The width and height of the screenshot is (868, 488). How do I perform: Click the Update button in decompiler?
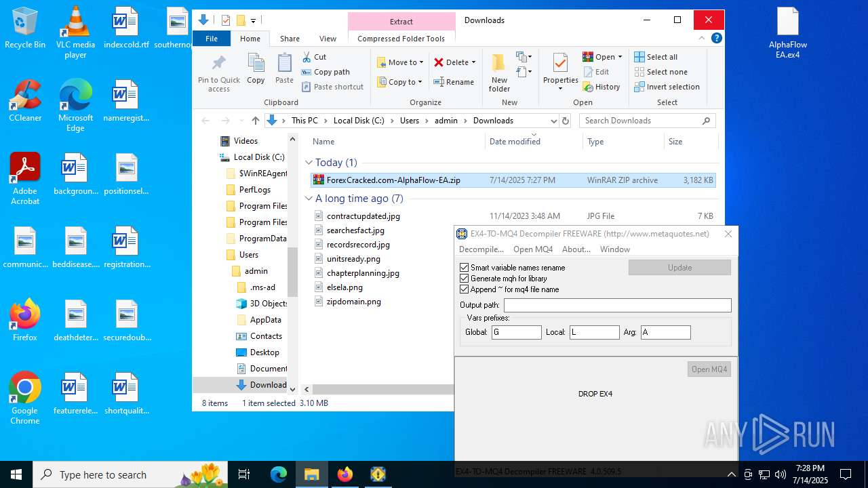click(679, 268)
